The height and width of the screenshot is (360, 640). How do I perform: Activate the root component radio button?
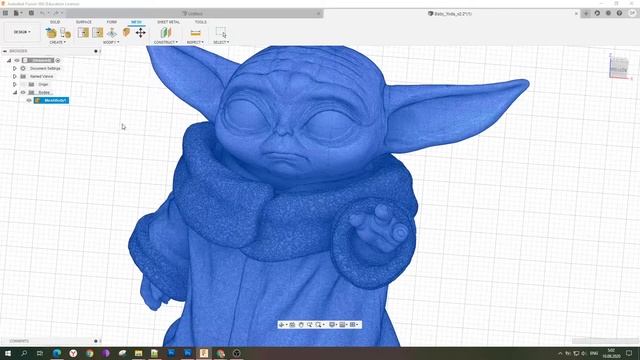[x=58, y=60]
